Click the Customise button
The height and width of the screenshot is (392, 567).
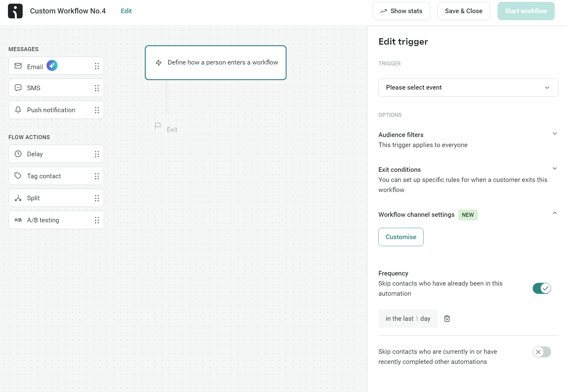tap(401, 237)
